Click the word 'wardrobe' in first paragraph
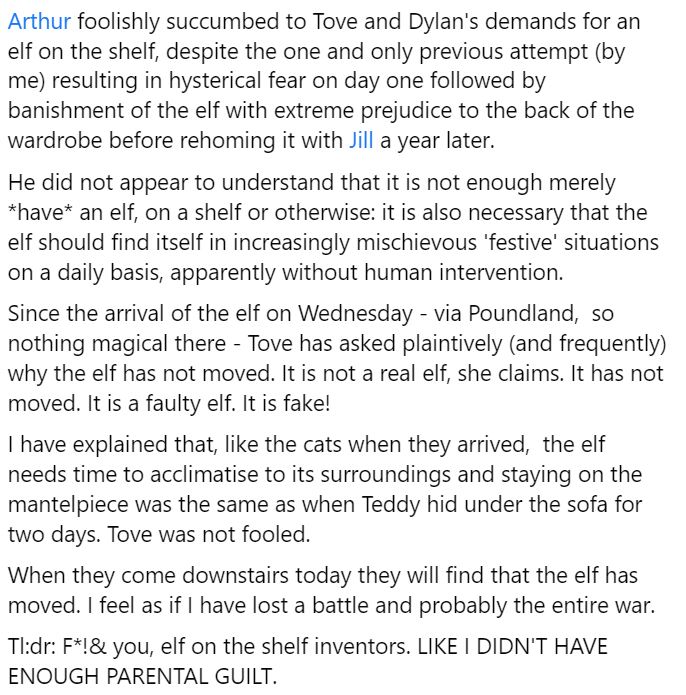 pos(52,139)
